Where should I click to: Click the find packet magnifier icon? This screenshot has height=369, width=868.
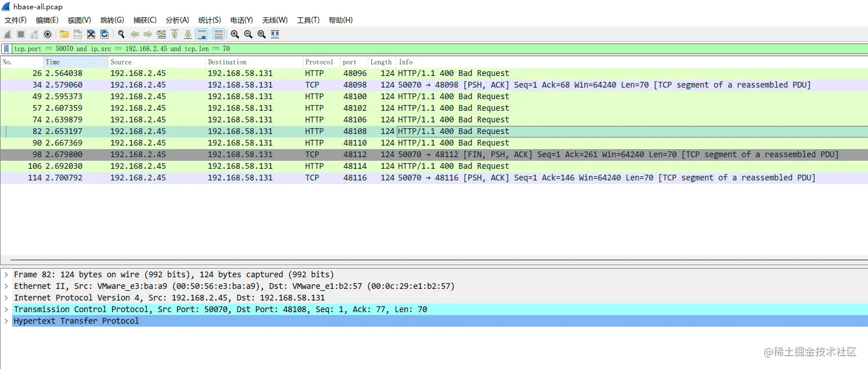pyautogui.click(x=121, y=34)
